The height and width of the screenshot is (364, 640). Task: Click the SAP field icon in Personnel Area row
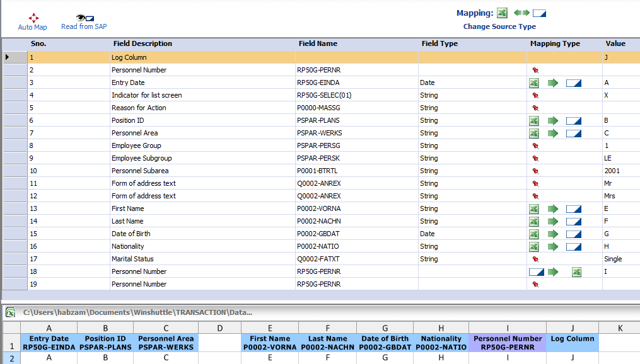coord(573,133)
